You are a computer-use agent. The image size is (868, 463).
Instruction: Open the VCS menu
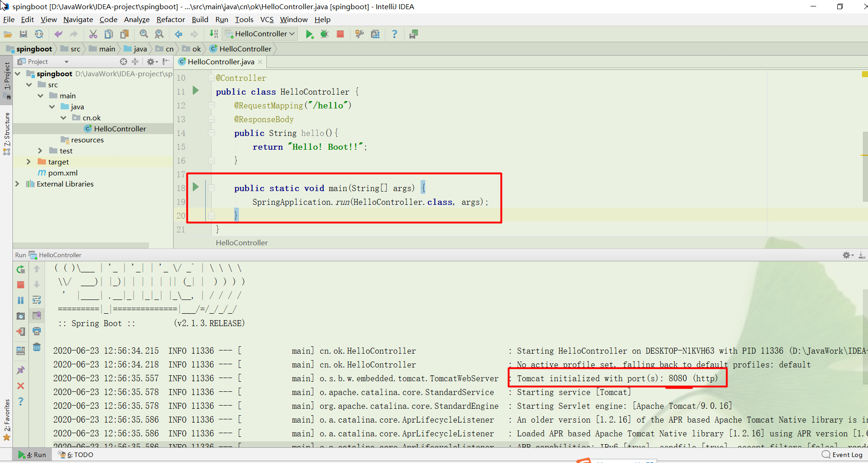pos(267,19)
